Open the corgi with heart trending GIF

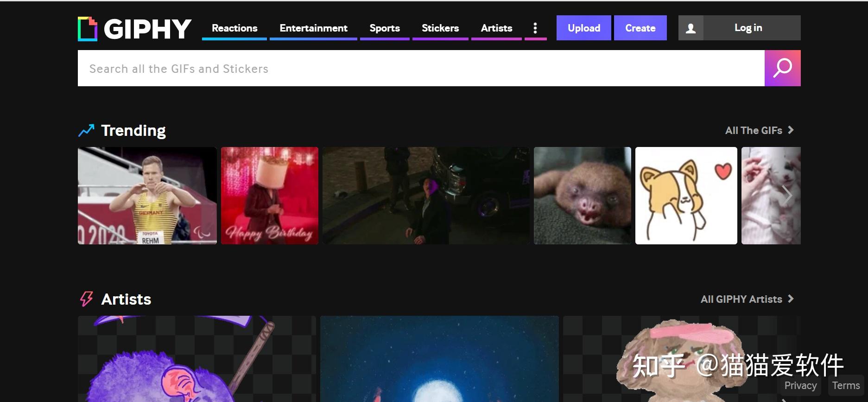[x=686, y=196]
